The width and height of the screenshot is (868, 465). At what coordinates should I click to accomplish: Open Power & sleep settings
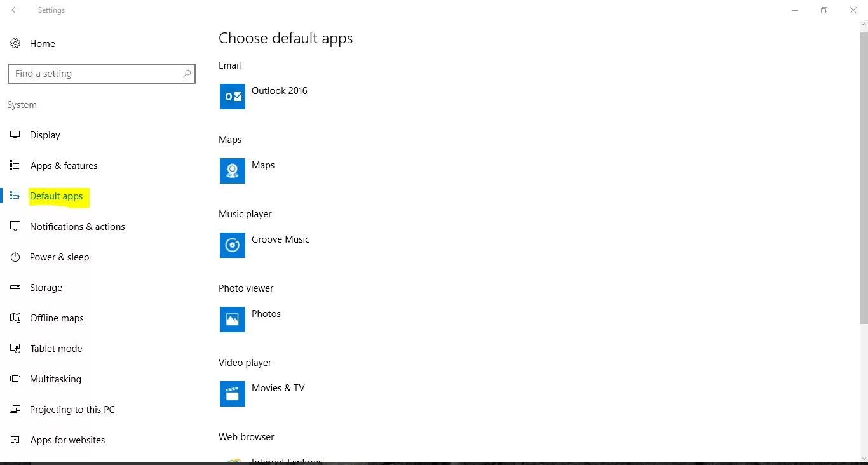point(60,257)
